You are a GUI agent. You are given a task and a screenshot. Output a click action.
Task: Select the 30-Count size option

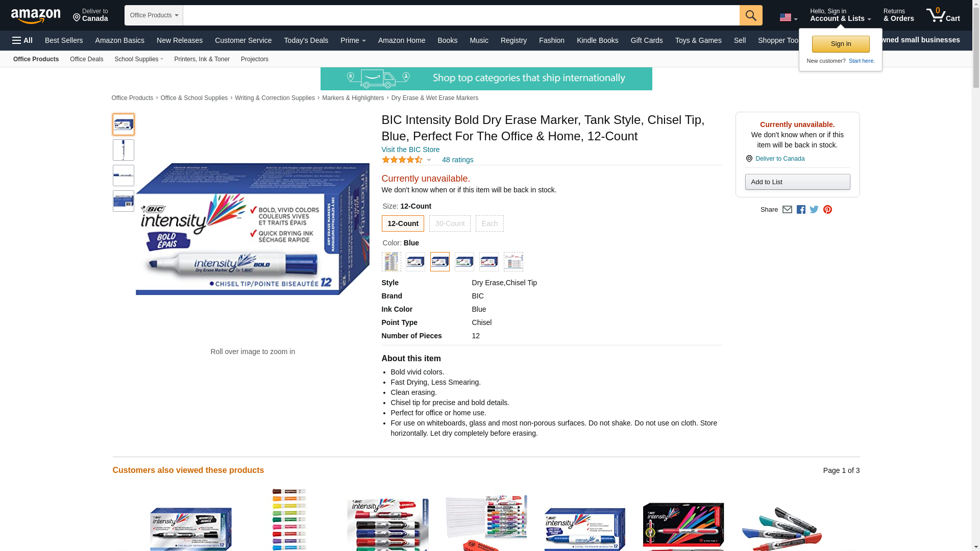point(450,223)
